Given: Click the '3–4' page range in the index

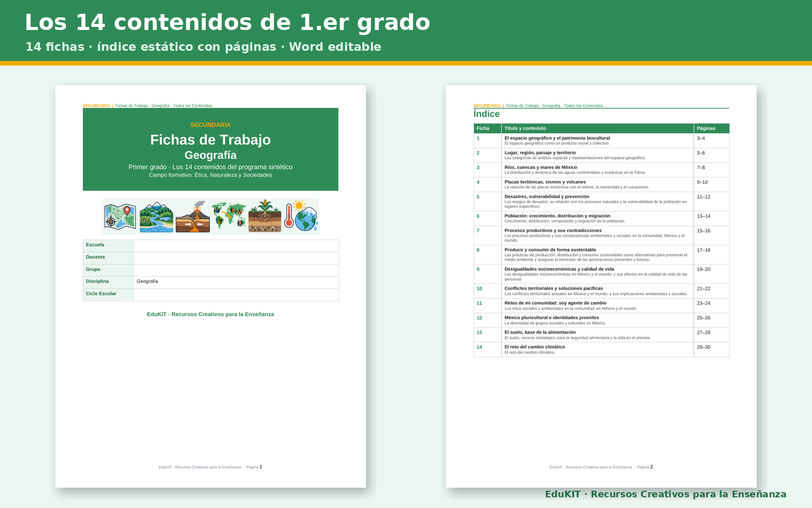Looking at the screenshot, I should [x=701, y=138].
